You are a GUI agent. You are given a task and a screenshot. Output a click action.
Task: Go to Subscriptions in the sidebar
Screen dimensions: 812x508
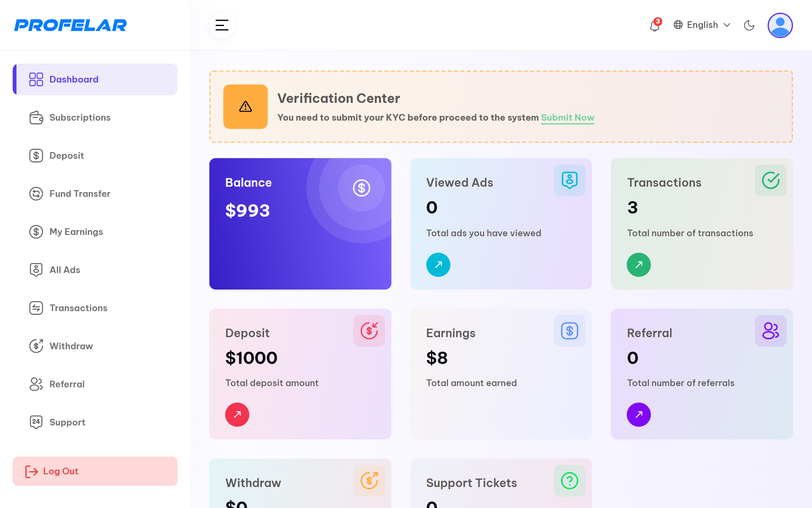[x=95, y=117]
